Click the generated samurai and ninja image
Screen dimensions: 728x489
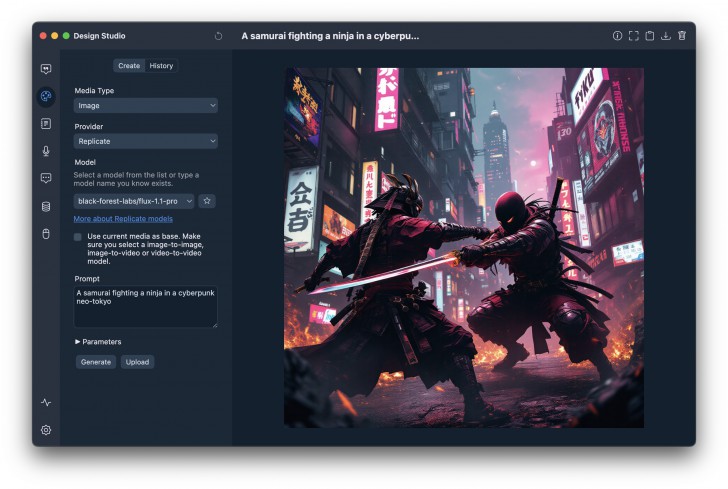(x=464, y=248)
